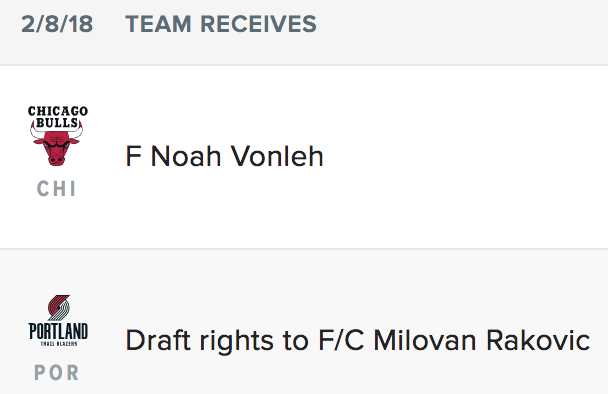This screenshot has width=608, height=394.
Task: Click the F/C position label
Action: 341,340
